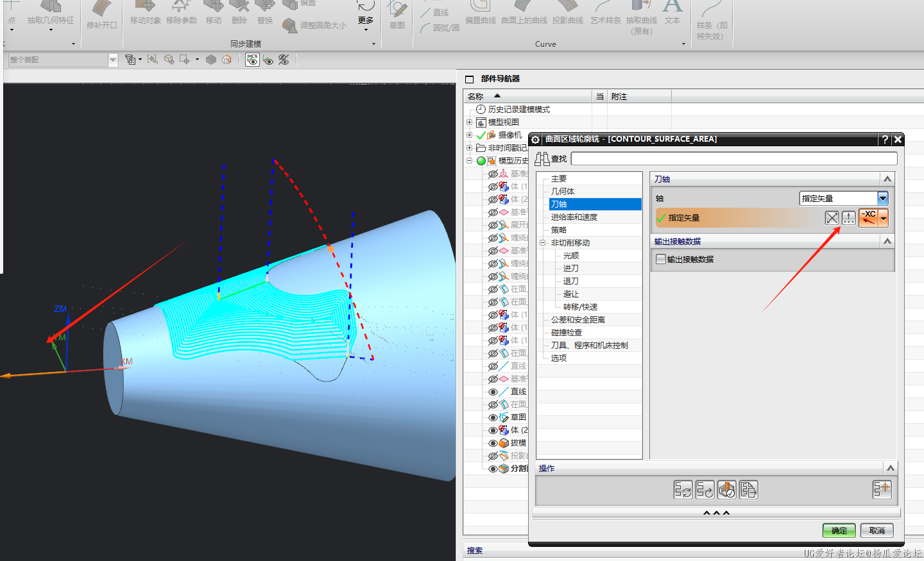Click the hide objects crossed-eye toolbar icon
This screenshot has width=924, height=561.
coord(284,60)
